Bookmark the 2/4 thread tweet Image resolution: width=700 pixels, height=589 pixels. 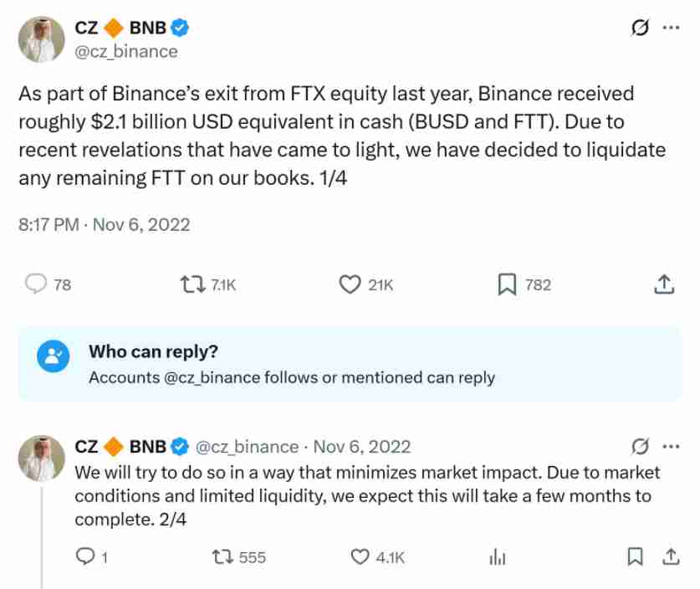[x=636, y=556]
